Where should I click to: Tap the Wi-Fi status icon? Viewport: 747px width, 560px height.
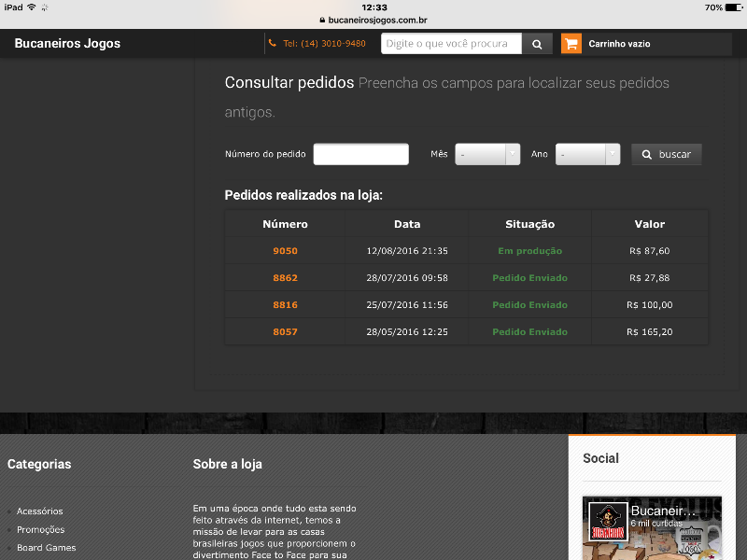[x=32, y=7]
